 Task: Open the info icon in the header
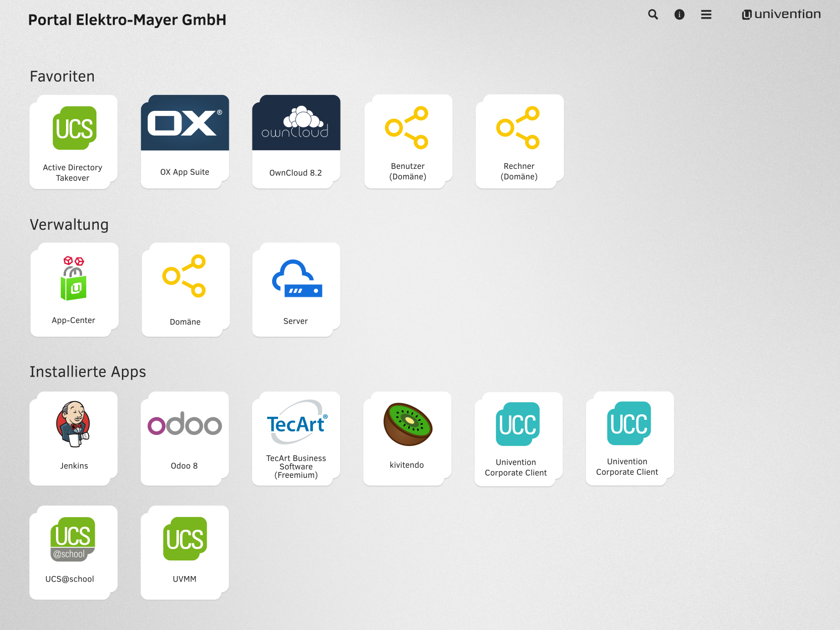tap(679, 15)
